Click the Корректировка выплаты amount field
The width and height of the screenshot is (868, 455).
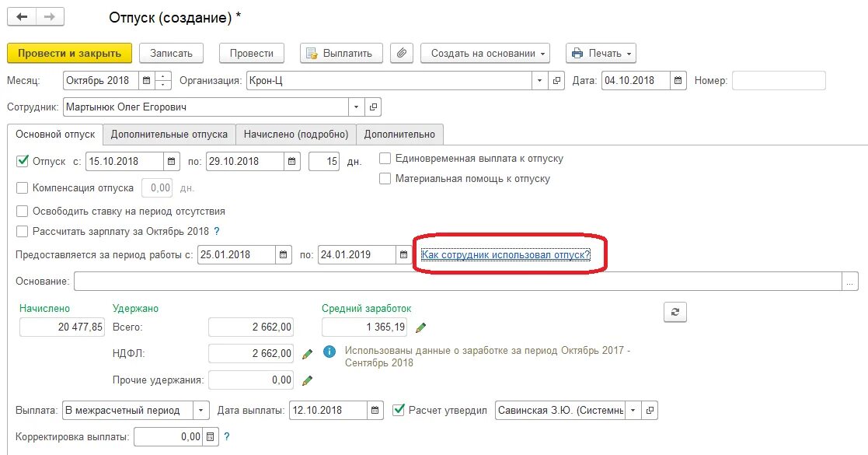point(169,436)
